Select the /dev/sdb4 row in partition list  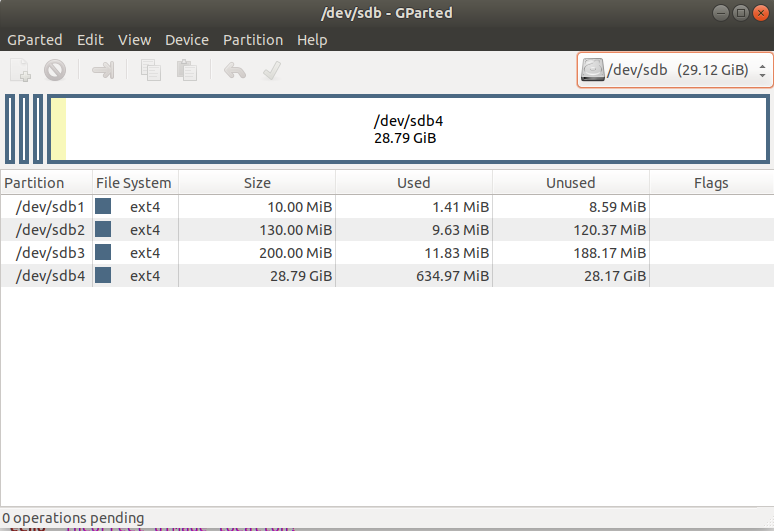[x=387, y=275]
